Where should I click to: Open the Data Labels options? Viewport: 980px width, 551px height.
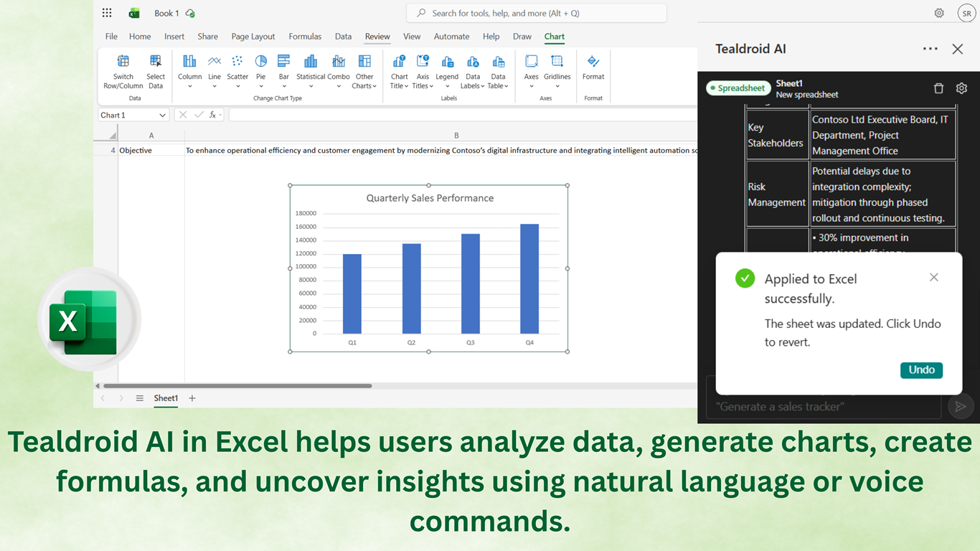pos(473,72)
